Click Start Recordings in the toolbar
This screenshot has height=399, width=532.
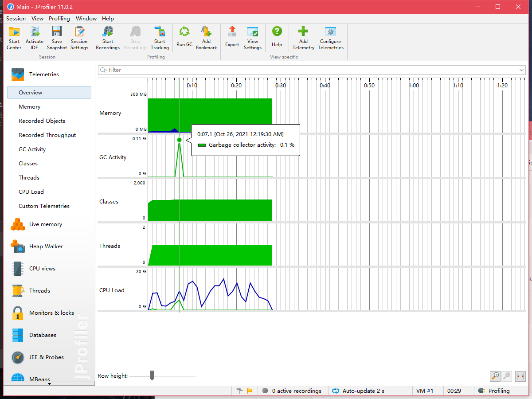click(x=108, y=38)
